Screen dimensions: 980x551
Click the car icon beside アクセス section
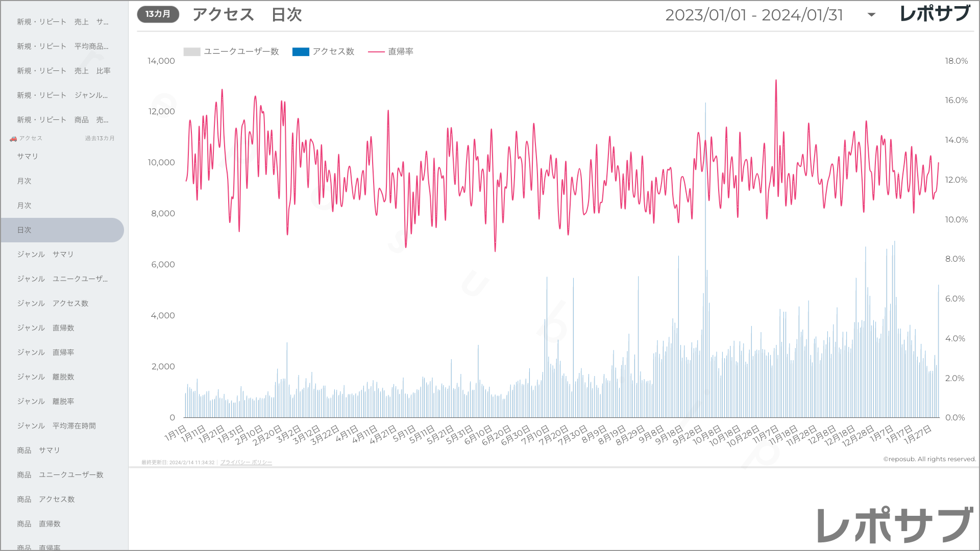pos(13,138)
